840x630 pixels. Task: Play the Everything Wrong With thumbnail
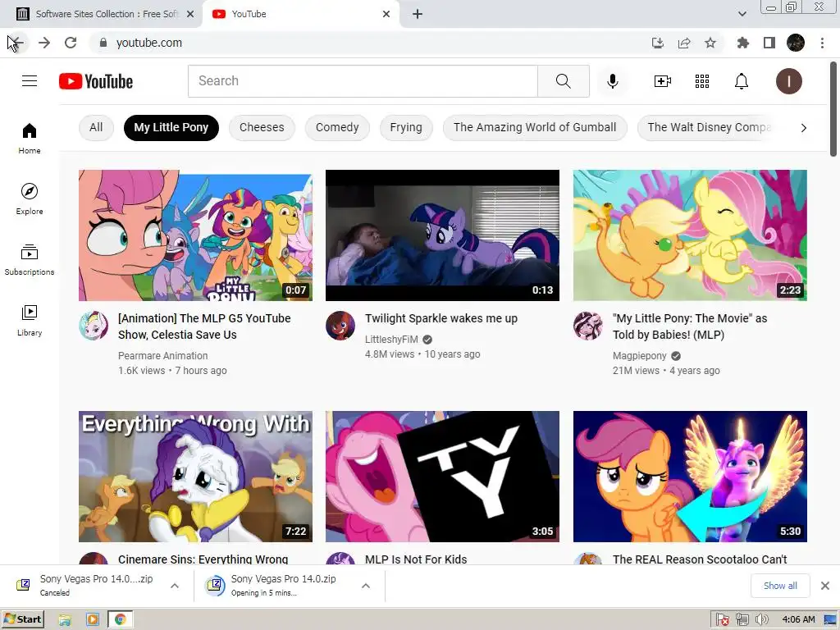[x=195, y=477]
